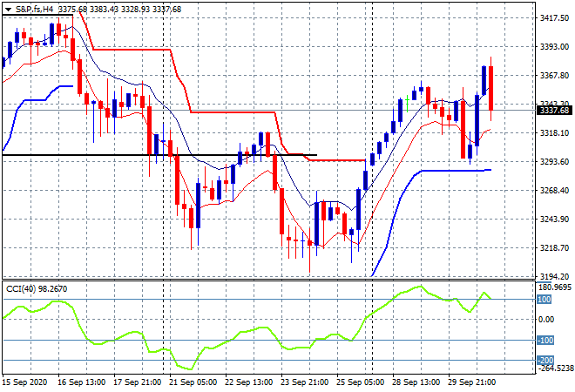Click the 3218.70 price axis label
The width and height of the screenshot is (575, 392).
point(554,248)
